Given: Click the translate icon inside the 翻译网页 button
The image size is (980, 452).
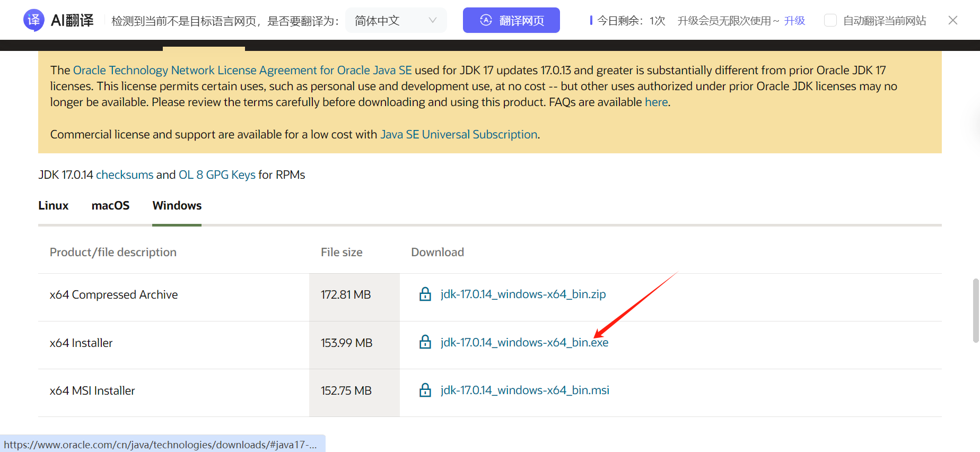Looking at the screenshot, I should (486, 20).
